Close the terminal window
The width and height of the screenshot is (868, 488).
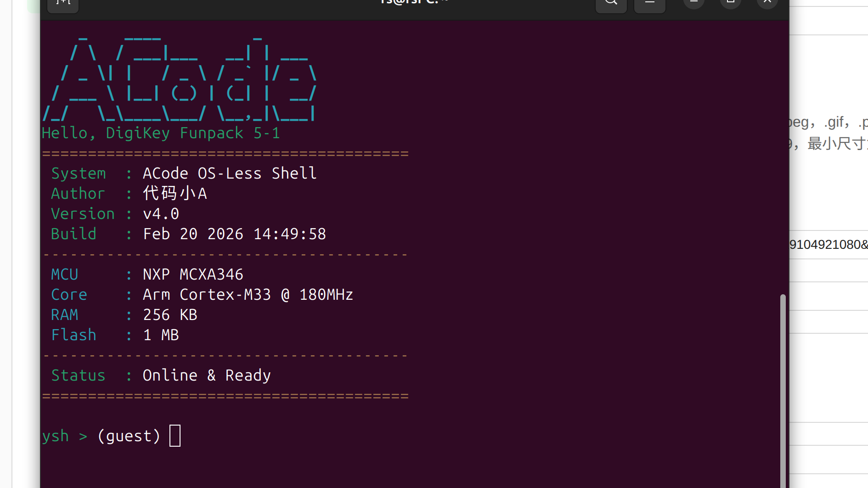767,3
